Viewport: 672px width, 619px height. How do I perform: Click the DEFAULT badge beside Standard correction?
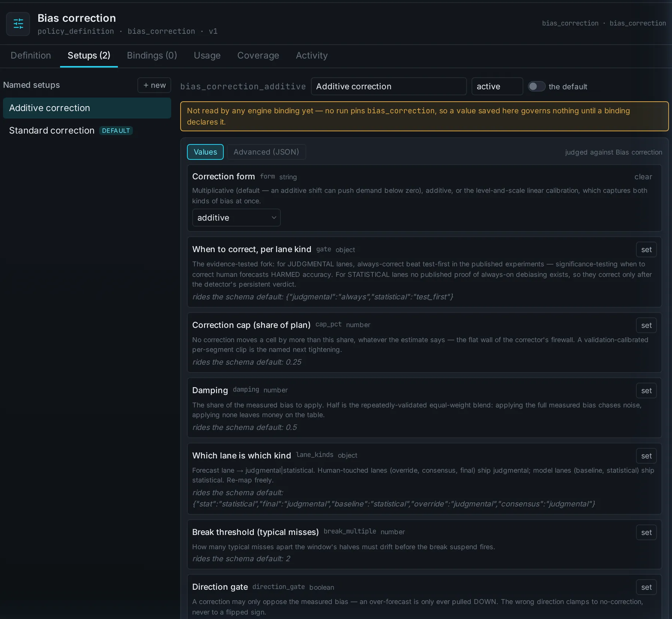pos(116,131)
